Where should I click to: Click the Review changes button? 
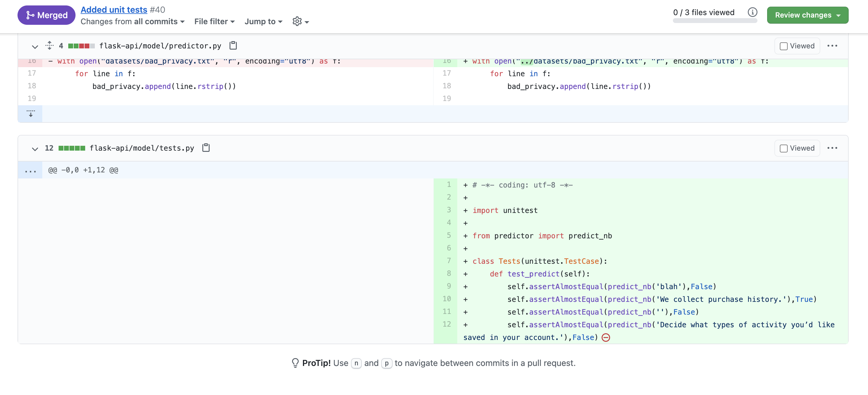pyautogui.click(x=807, y=15)
